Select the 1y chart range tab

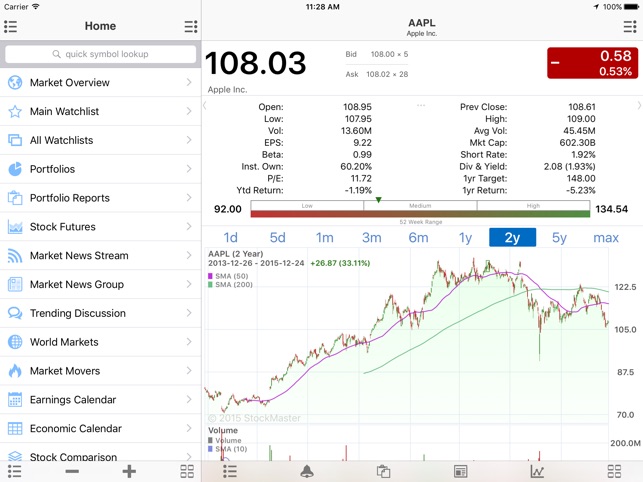coord(465,238)
